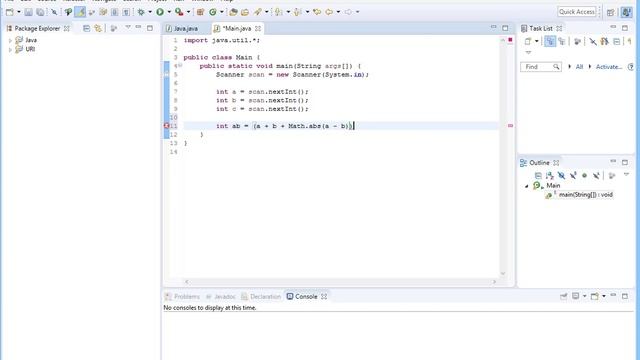The height and width of the screenshot is (360, 640).
Task: Close the Main.java tab with its X
Action: pos(258,29)
